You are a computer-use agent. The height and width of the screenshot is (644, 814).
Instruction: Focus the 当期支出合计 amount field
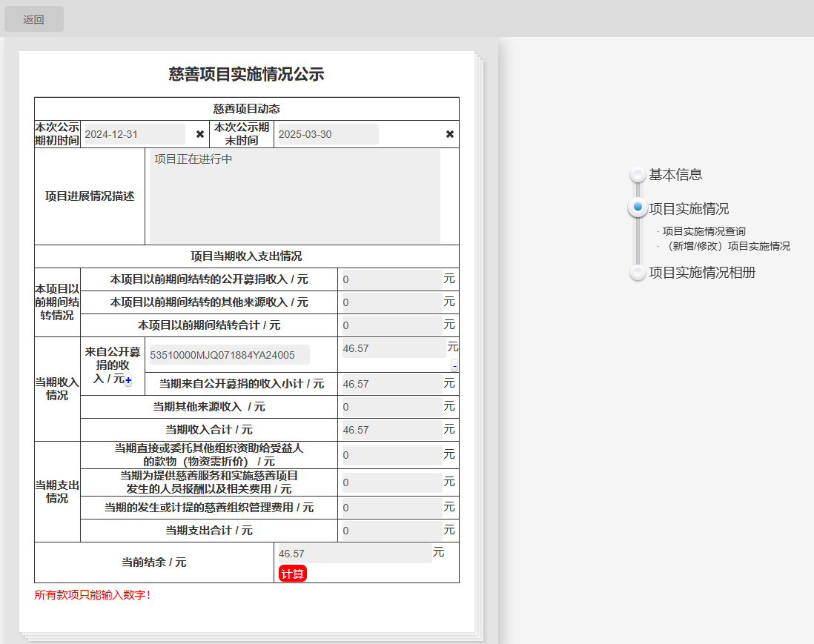[391, 531]
